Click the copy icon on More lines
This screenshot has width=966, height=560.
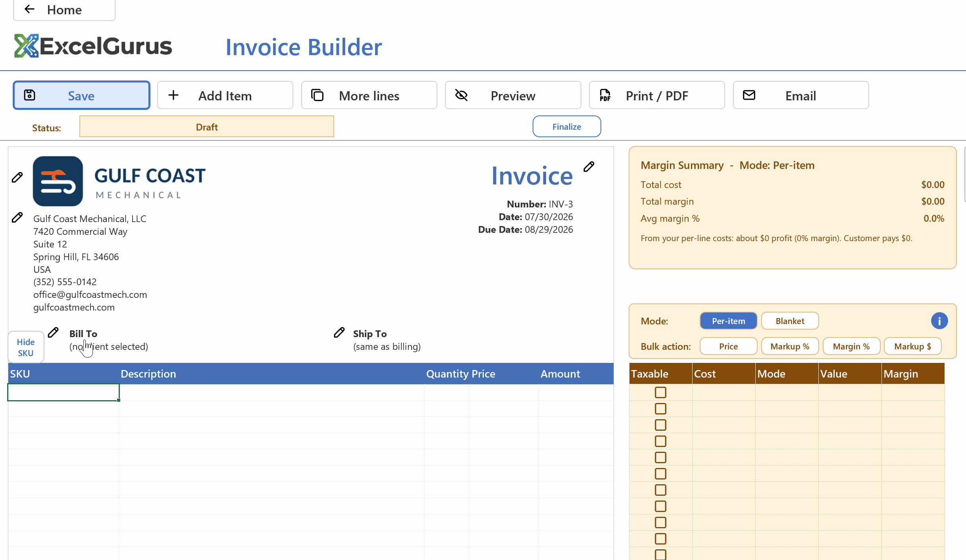tap(317, 95)
